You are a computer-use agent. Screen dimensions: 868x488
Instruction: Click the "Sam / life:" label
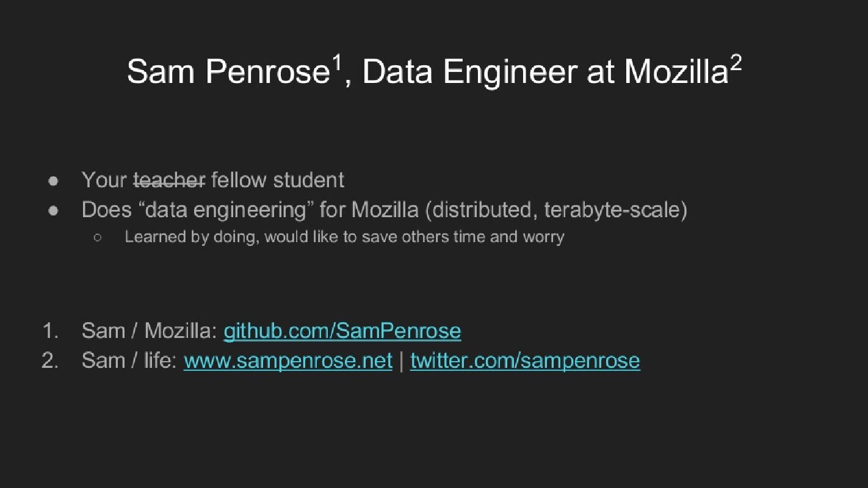pos(129,361)
